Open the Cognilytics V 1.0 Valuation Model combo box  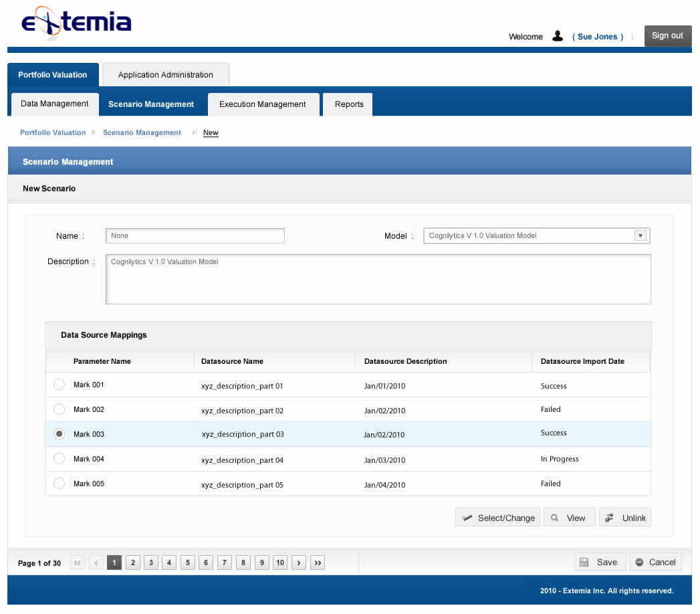click(x=537, y=236)
